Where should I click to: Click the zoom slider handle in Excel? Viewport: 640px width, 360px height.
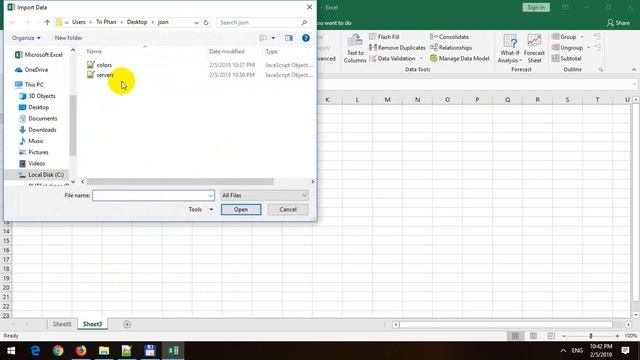[x=591, y=336]
